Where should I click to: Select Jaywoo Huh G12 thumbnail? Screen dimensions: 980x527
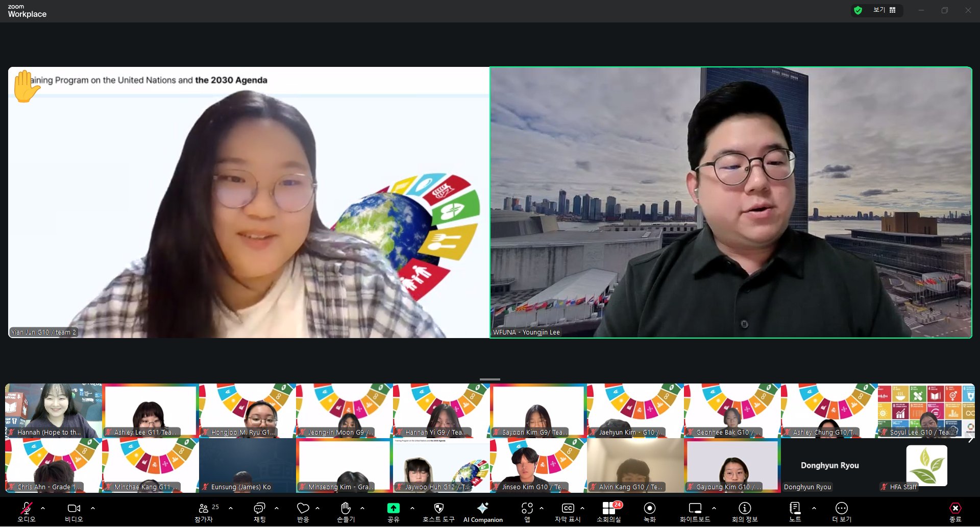[x=442, y=465]
